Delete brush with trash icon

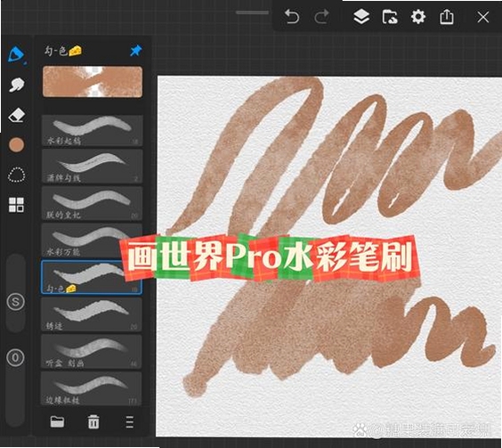tap(93, 421)
